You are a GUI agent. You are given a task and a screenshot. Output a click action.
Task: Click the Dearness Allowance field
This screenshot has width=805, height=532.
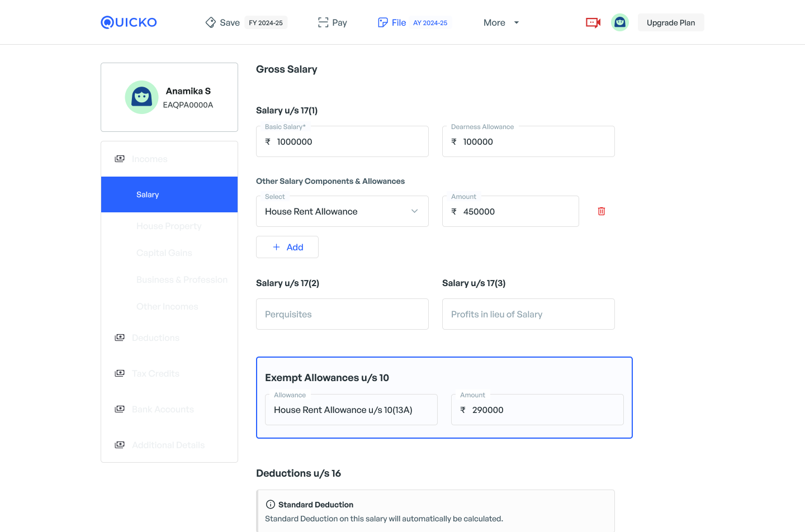pyautogui.click(x=528, y=142)
